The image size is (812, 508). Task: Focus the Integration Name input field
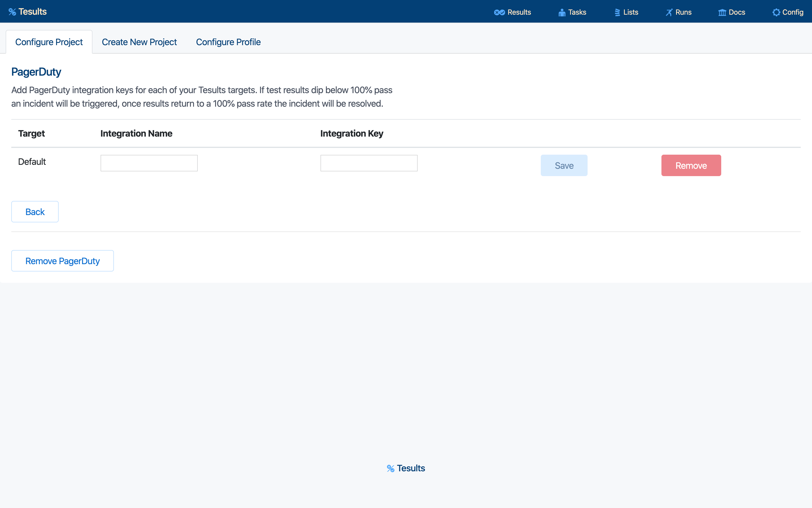click(149, 163)
